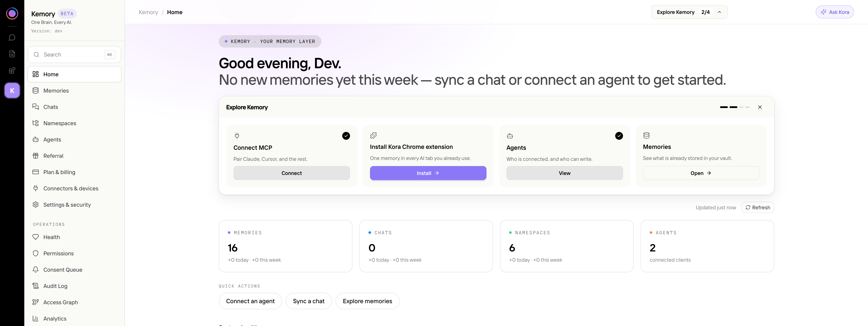868x326 pixels.
Task: Dismiss the Explore Kemory card
Action: tap(760, 107)
